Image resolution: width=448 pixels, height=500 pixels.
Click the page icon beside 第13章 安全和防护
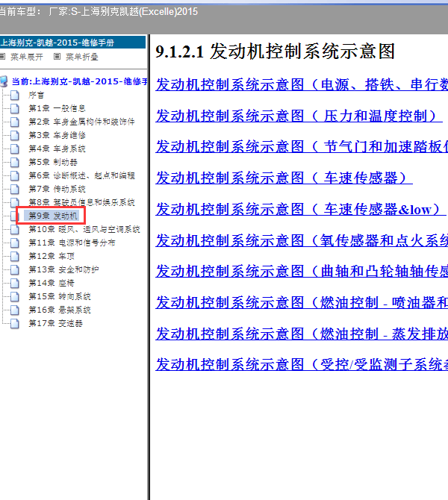coord(14,269)
